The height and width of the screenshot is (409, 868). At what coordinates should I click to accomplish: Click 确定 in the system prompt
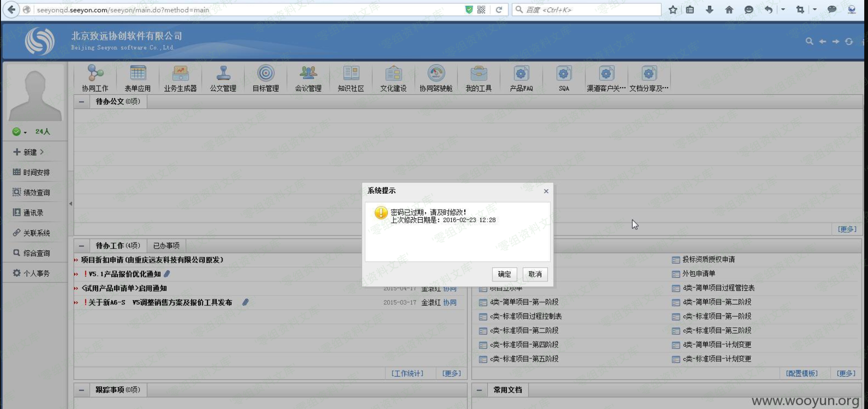504,274
